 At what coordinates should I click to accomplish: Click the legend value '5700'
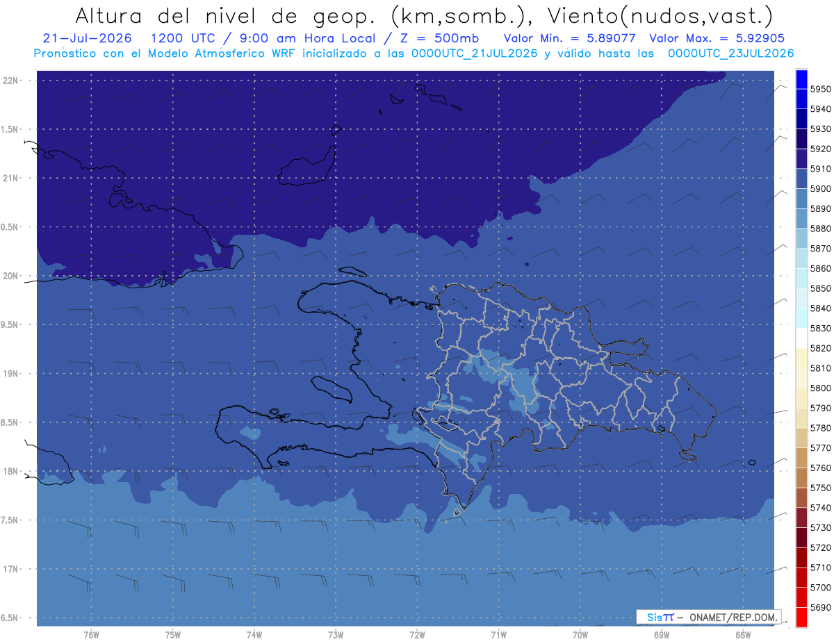820,587
